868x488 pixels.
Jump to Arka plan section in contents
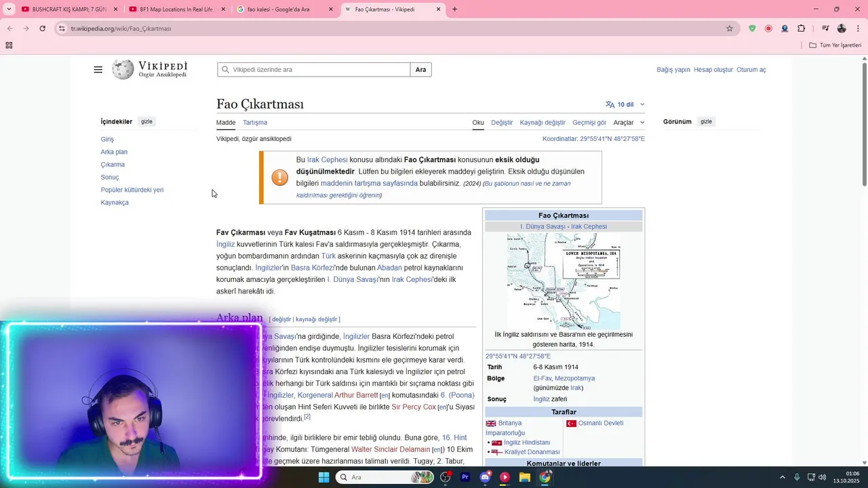click(x=114, y=152)
